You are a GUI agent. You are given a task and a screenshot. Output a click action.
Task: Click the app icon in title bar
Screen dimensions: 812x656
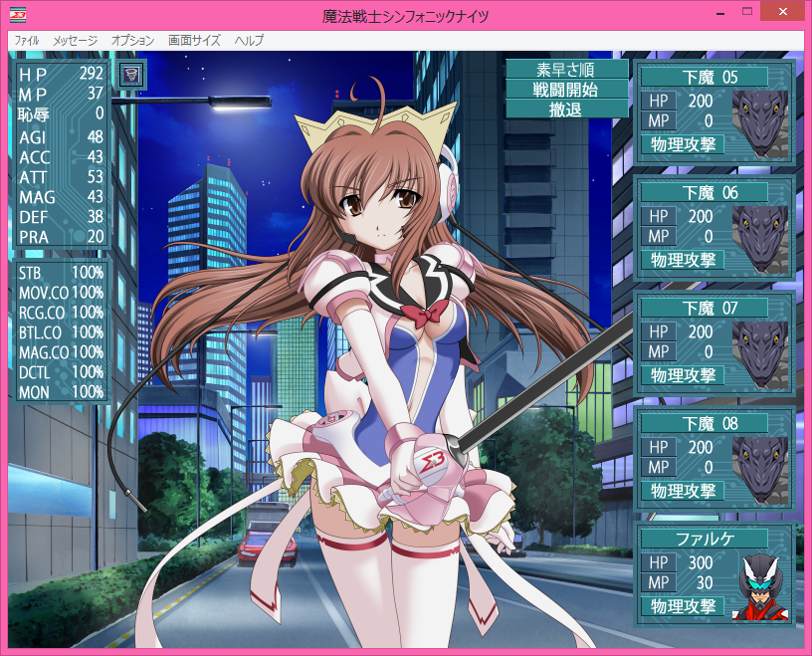pyautogui.click(x=18, y=15)
